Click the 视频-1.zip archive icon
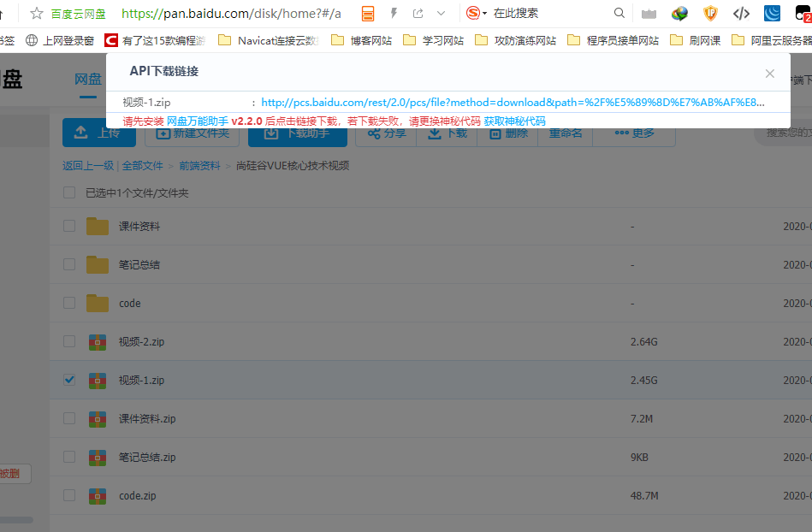This screenshot has height=532, width=812. point(98,381)
